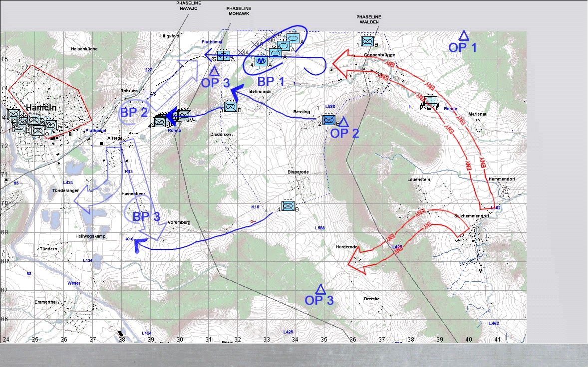Click the Voremberg village label
Viewport: 588px width, 367px height.
click(x=179, y=222)
